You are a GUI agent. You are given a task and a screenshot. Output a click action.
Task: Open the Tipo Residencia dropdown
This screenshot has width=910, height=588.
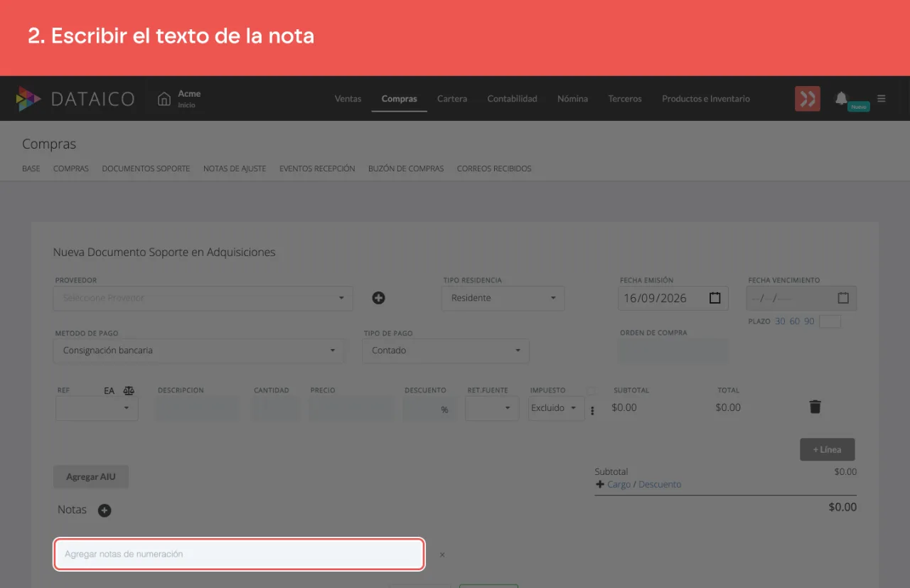pos(503,298)
